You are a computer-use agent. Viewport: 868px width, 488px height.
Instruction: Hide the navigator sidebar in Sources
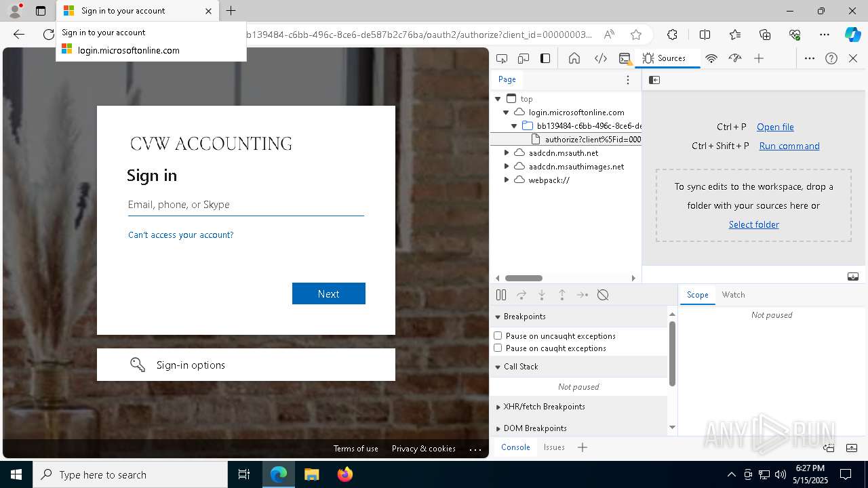pyautogui.click(x=654, y=80)
